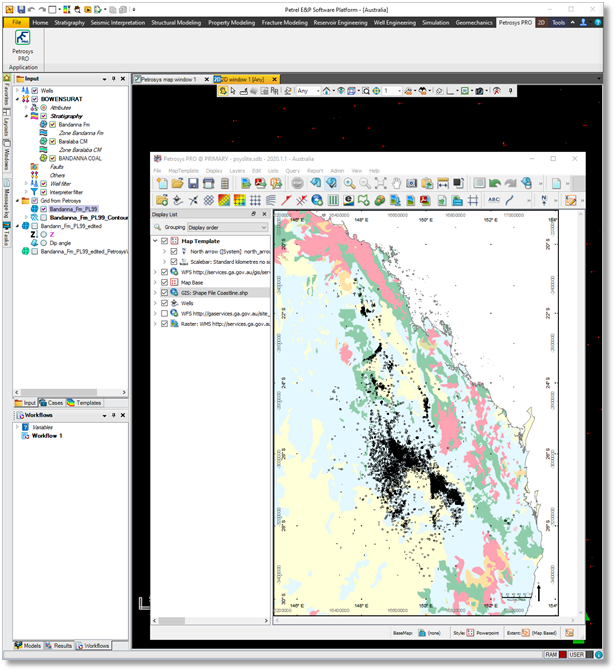This screenshot has height=672, width=616.
Task: Click the globe web service layer icon
Action: coord(317,200)
